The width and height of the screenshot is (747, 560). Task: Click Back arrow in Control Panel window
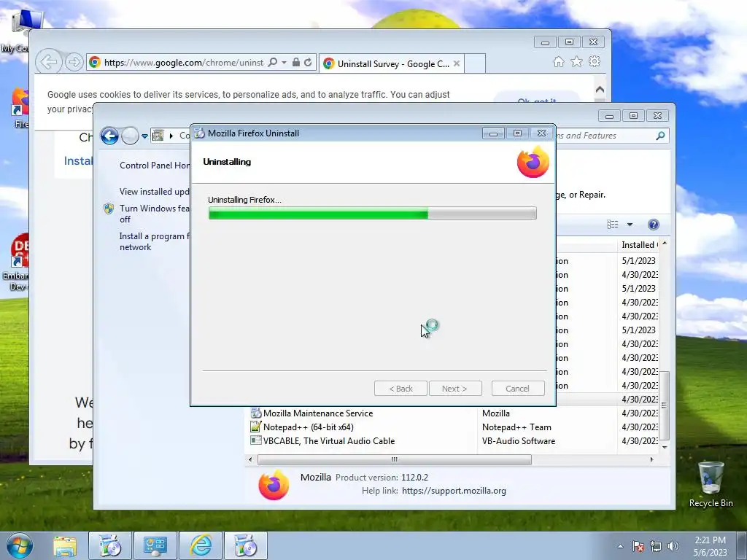tap(109, 136)
